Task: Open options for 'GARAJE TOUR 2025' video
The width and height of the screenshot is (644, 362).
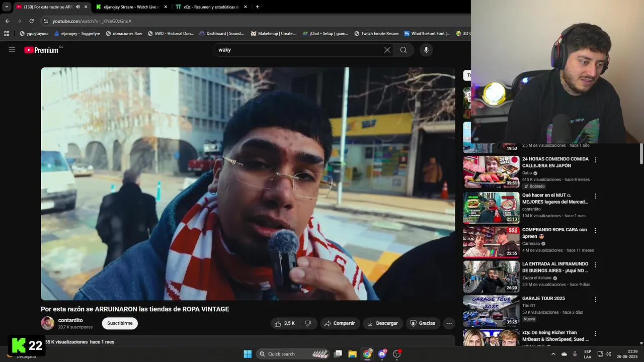Action: tap(595, 299)
